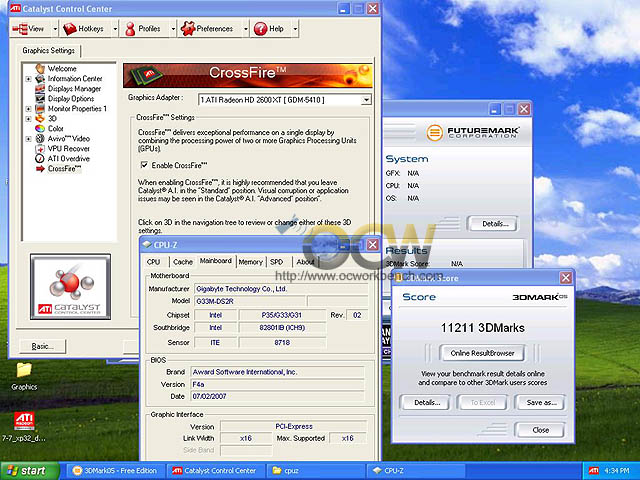Switch to cpuz folder taskbar item
The height and width of the screenshot is (480, 640).
[x=316, y=471]
